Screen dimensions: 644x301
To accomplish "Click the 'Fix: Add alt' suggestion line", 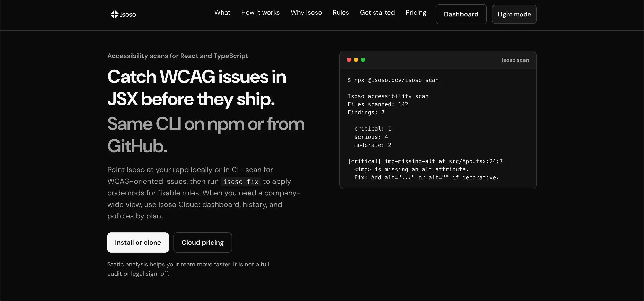I will tap(426, 177).
